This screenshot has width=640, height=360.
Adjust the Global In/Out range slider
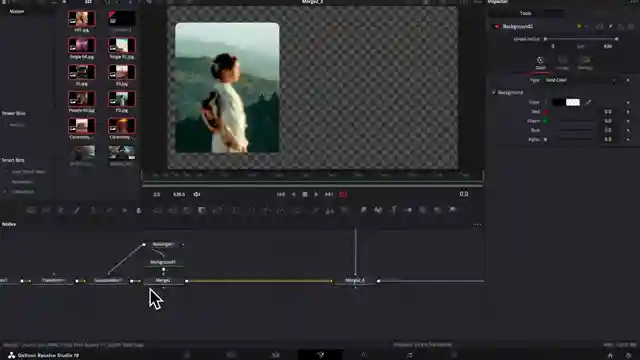point(581,39)
